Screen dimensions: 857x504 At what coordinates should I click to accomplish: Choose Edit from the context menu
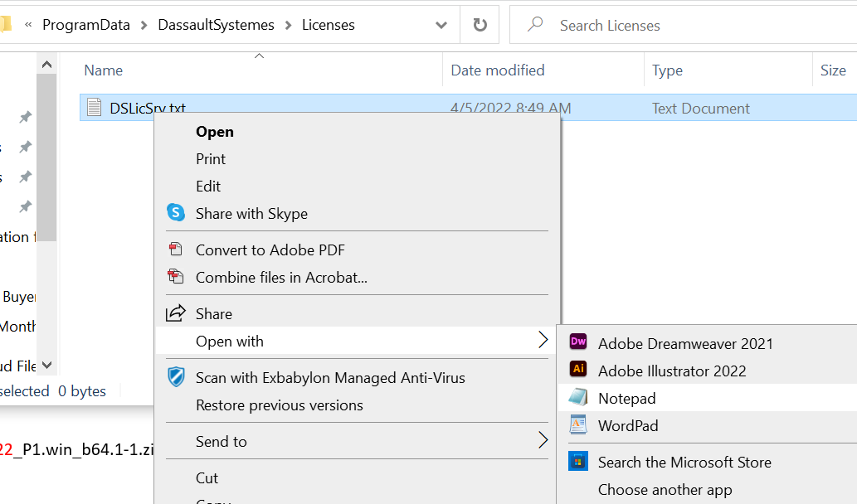(208, 187)
